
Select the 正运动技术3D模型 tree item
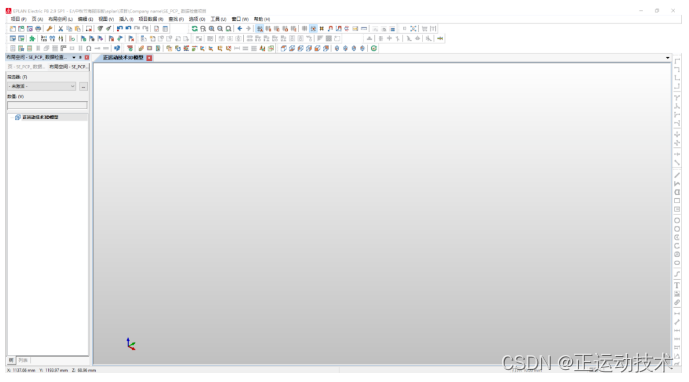coord(40,117)
